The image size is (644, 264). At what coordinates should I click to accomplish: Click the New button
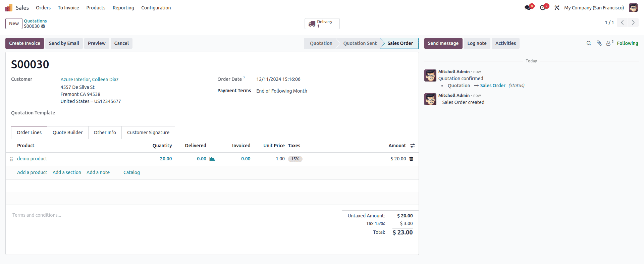pos(14,23)
